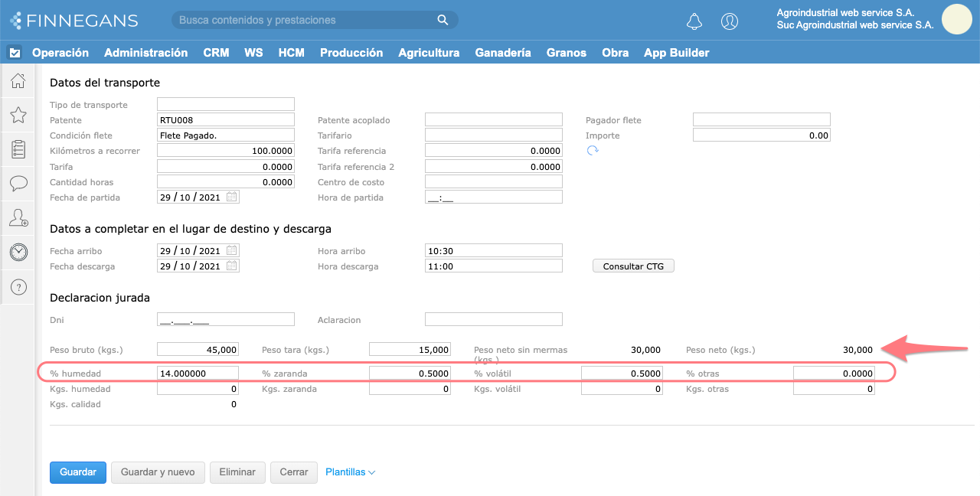This screenshot has height=496, width=980.
Task: Open the user profile icon in header
Action: [730, 21]
